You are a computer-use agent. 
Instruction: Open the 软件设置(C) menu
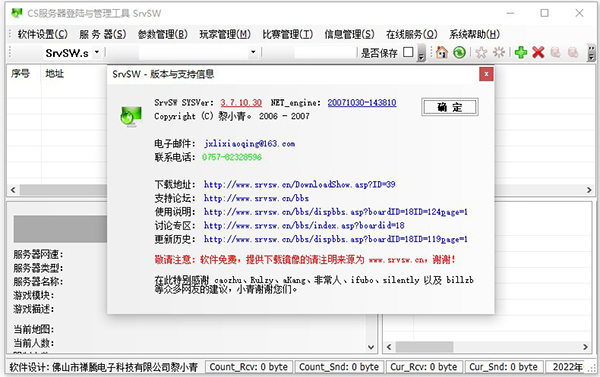coord(42,34)
